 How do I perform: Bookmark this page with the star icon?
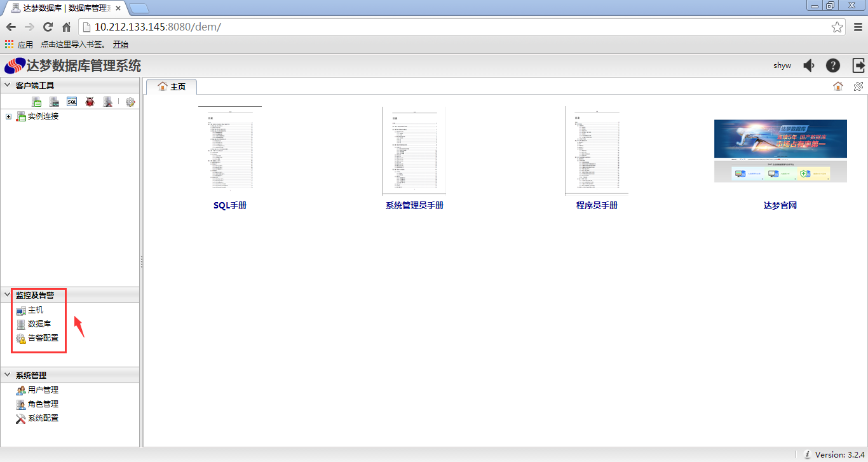[837, 27]
